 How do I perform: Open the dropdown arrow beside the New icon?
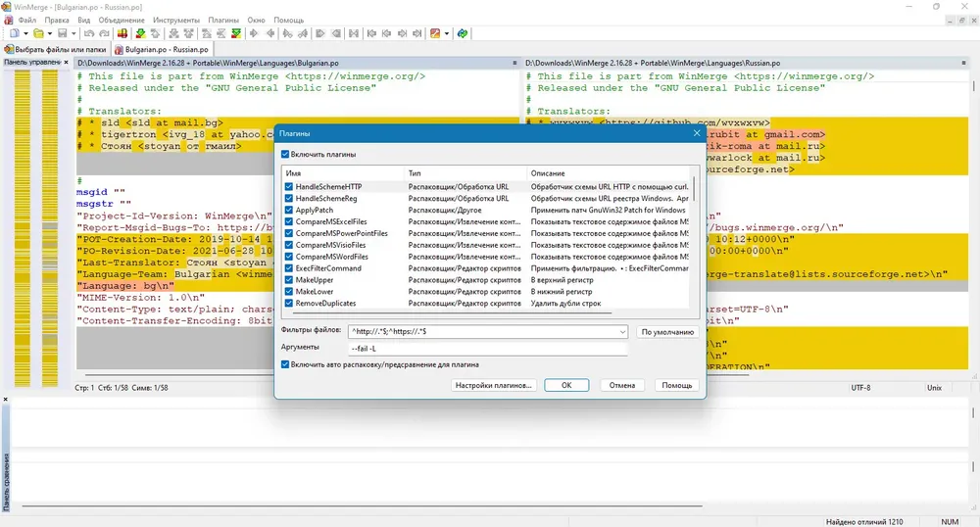[25, 33]
